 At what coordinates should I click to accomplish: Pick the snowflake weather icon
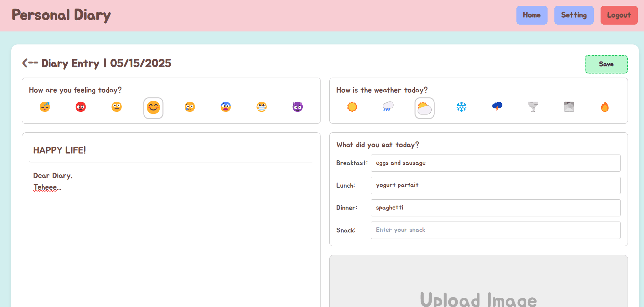coord(461,107)
